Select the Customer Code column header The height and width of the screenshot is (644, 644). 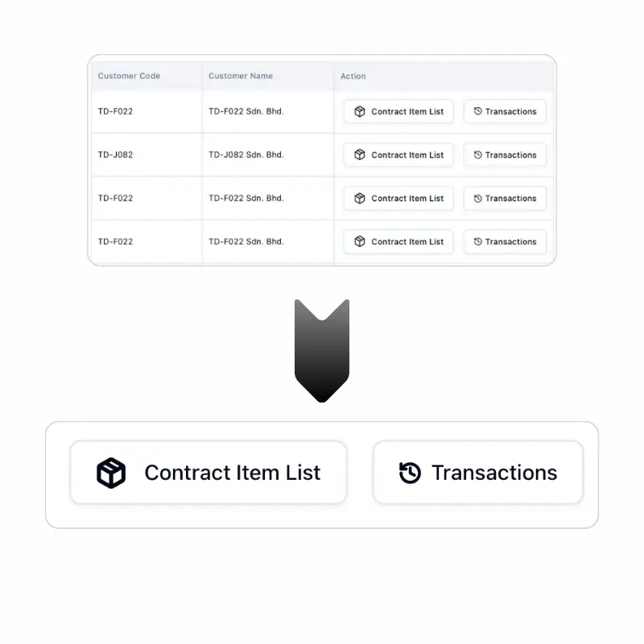coord(129,76)
